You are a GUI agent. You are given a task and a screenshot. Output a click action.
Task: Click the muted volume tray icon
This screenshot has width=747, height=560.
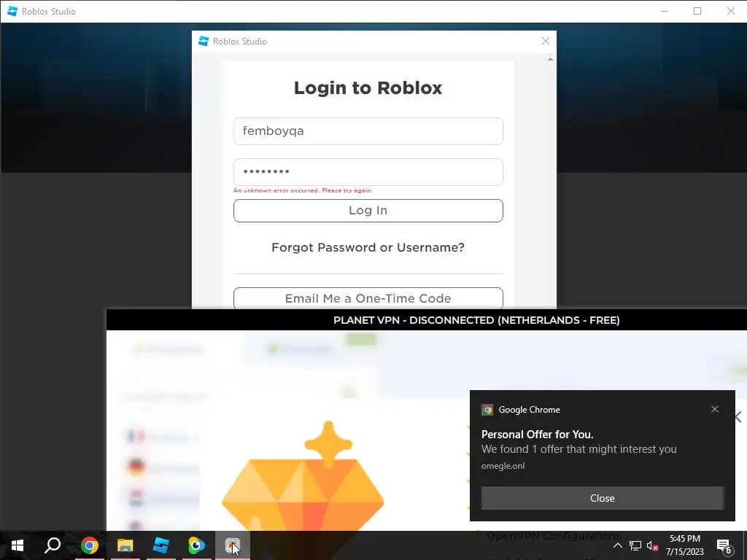pyautogui.click(x=652, y=545)
